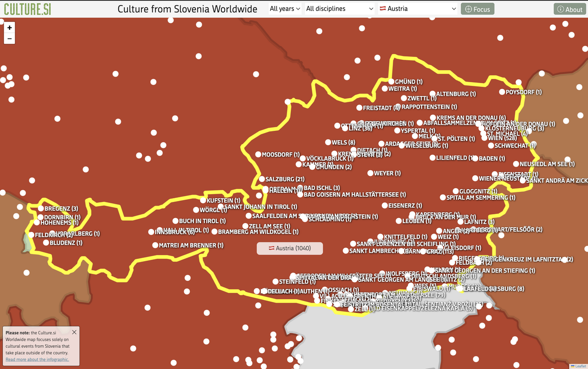This screenshot has width=588, height=369.
Task: Select the Innsbruck (6) marker
Action: click(x=151, y=232)
